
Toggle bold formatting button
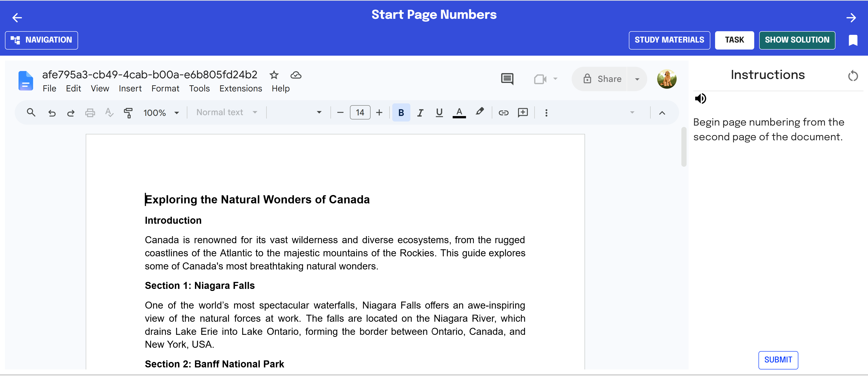401,112
